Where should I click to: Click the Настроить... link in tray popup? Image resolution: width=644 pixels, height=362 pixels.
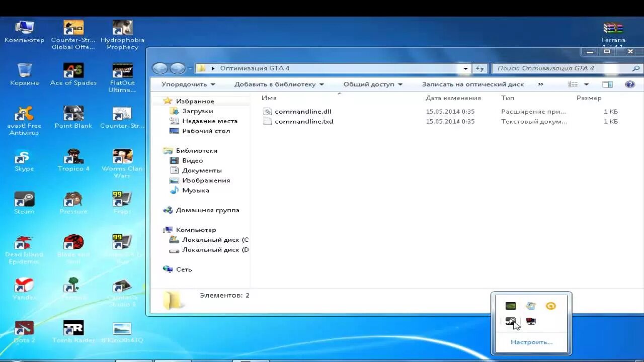coord(531,342)
